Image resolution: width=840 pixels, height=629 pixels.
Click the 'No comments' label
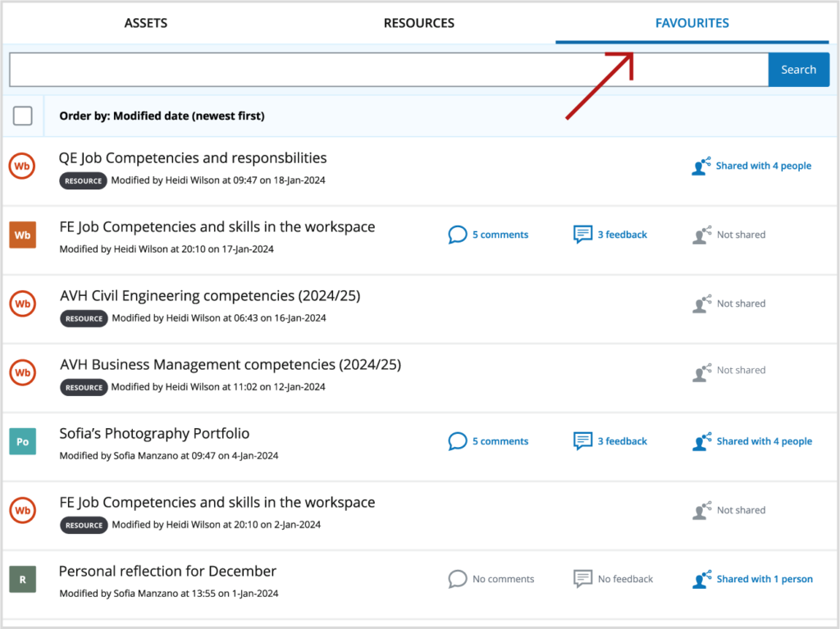pyautogui.click(x=504, y=579)
